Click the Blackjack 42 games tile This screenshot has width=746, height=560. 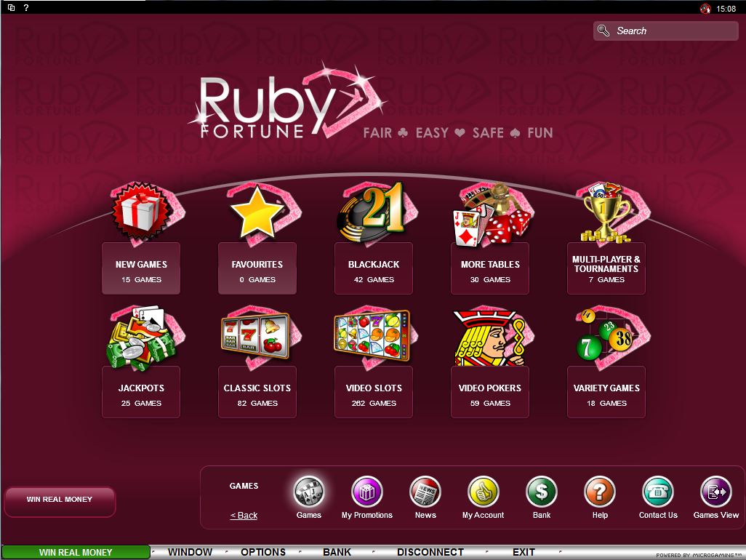[x=374, y=268]
